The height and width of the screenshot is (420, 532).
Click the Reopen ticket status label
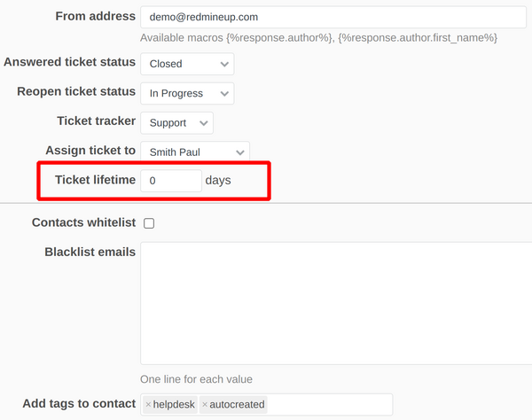coord(76,91)
